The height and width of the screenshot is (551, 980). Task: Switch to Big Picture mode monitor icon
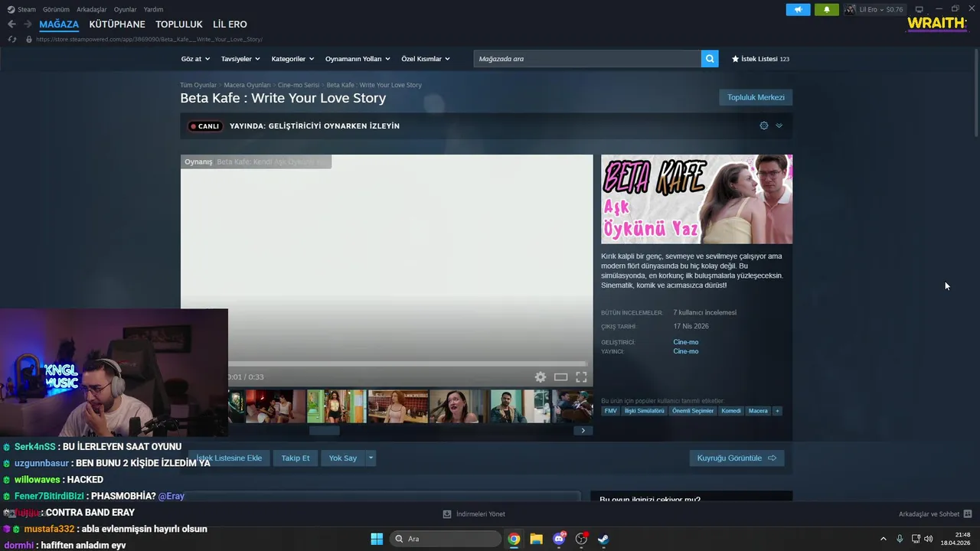click(920, 9)
